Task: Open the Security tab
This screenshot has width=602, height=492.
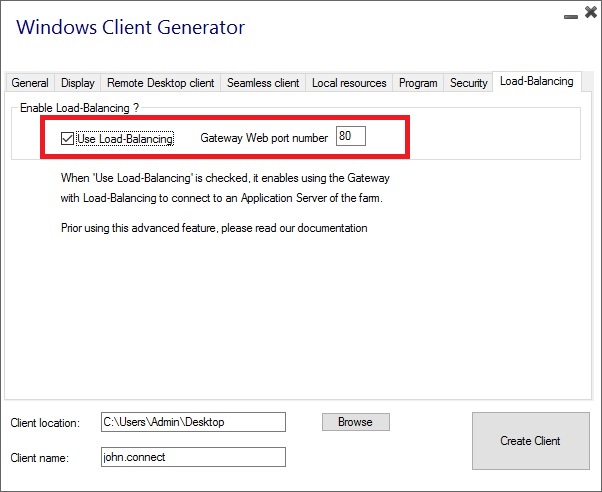Action: click(x=468, y=83)
